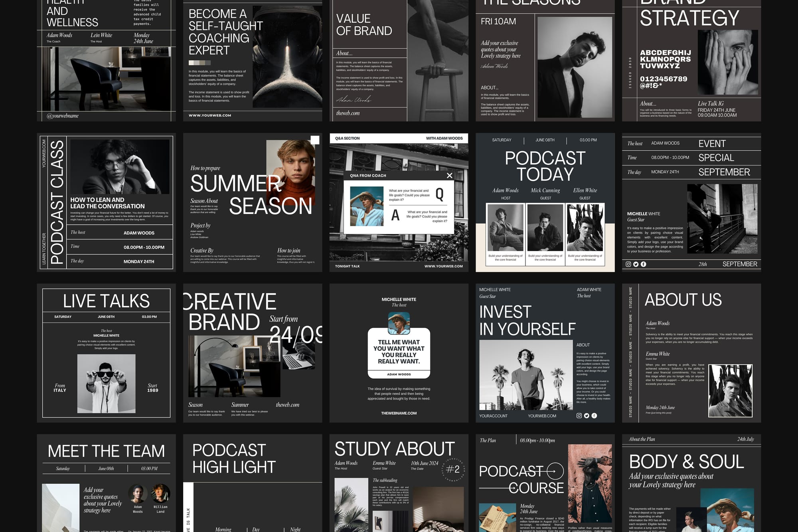Click THEWEBNAME.COM link below survival quote
The width and height of the screenshot is (798, 532).
[399, 413]
